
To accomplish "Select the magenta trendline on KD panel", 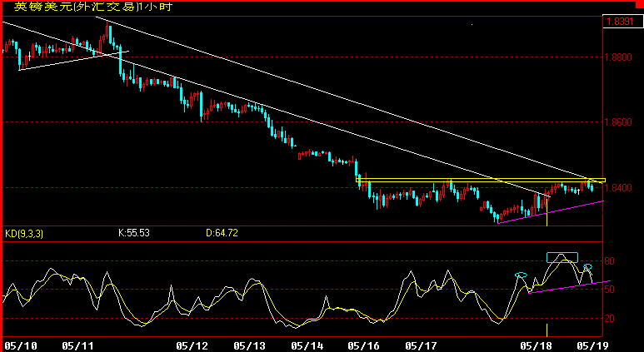I will click(x=569, y=287).
